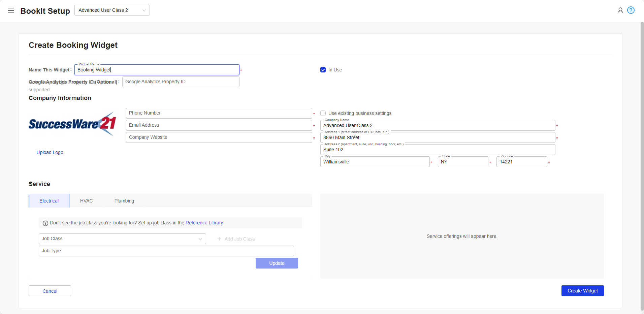Viewport: 644px width, 314px height.
Task: Click the Create Widget button
Action: point(582,291)
